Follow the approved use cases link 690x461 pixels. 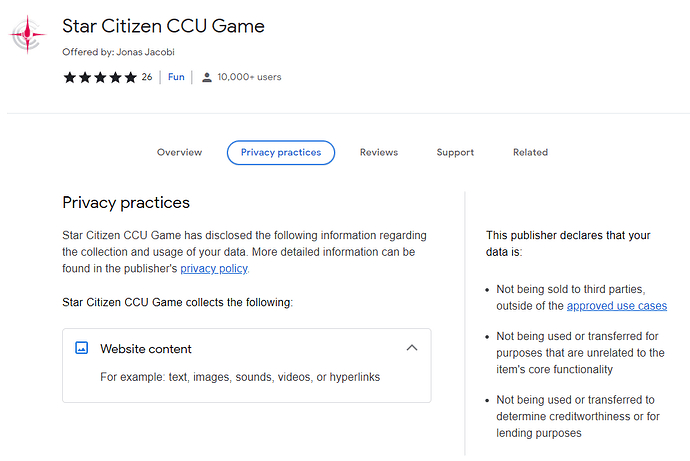617,306
